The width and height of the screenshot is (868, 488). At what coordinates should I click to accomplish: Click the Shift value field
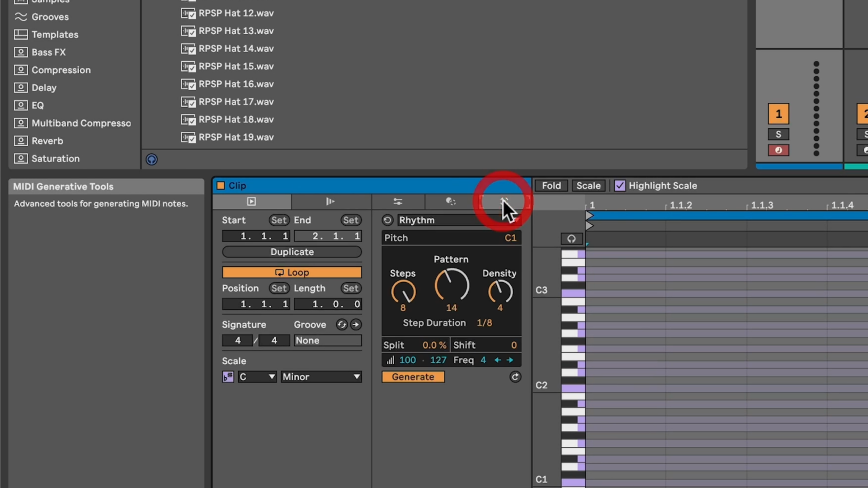pos(486,345)
